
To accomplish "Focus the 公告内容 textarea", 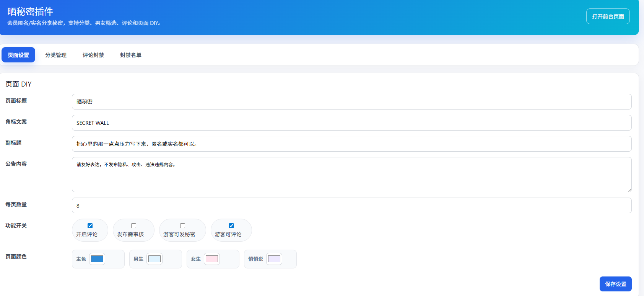I will pyautogui.click(x=352, y=175).
